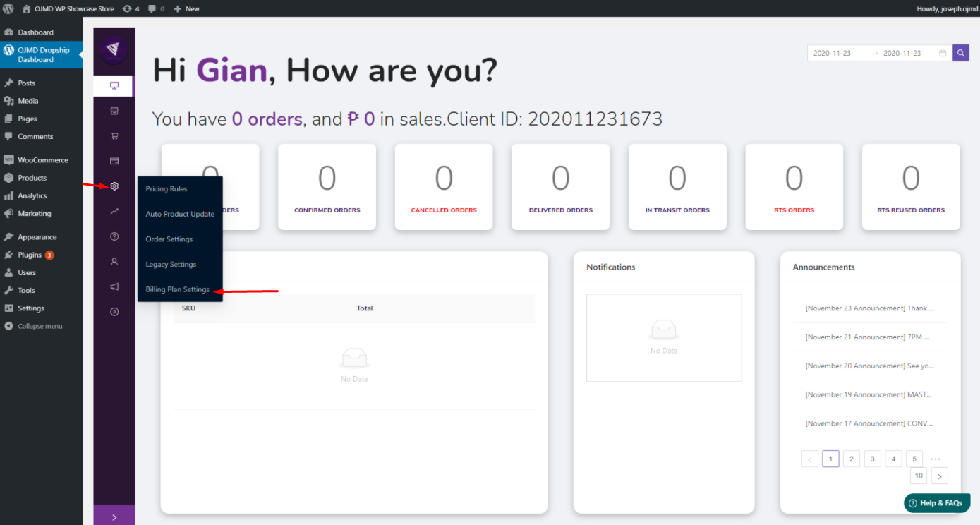Image resolution: width=980 pixels, height=525 pixels.
Task: Open the In Transit Orders card
Action: point(677,187)
